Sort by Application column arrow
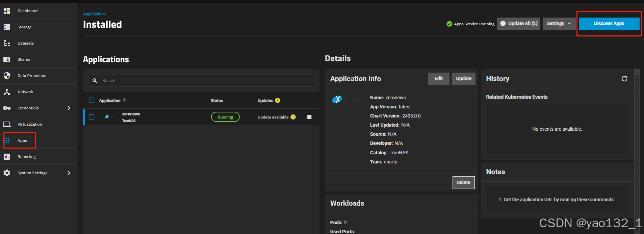Screen dimensions: 644x234 124,100
